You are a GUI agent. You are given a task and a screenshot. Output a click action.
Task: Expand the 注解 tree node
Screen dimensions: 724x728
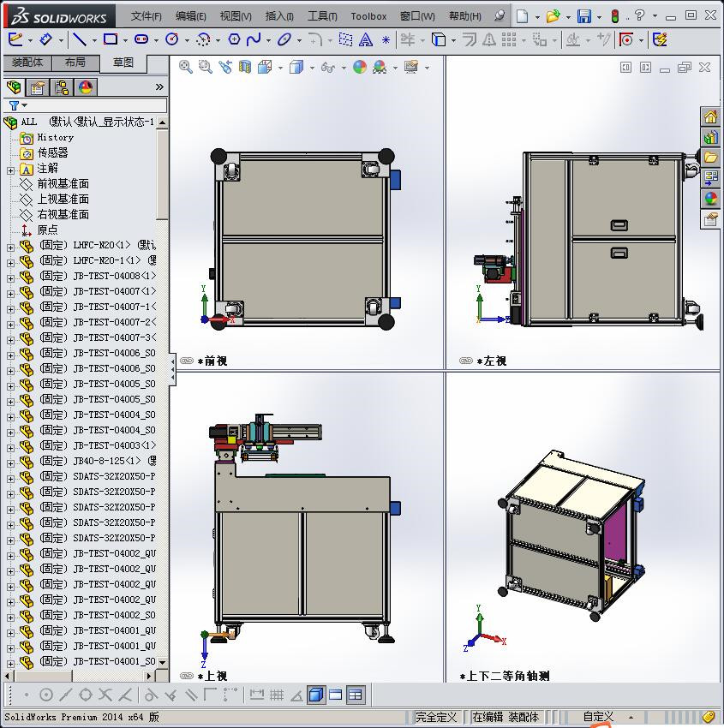click(10, 170)
